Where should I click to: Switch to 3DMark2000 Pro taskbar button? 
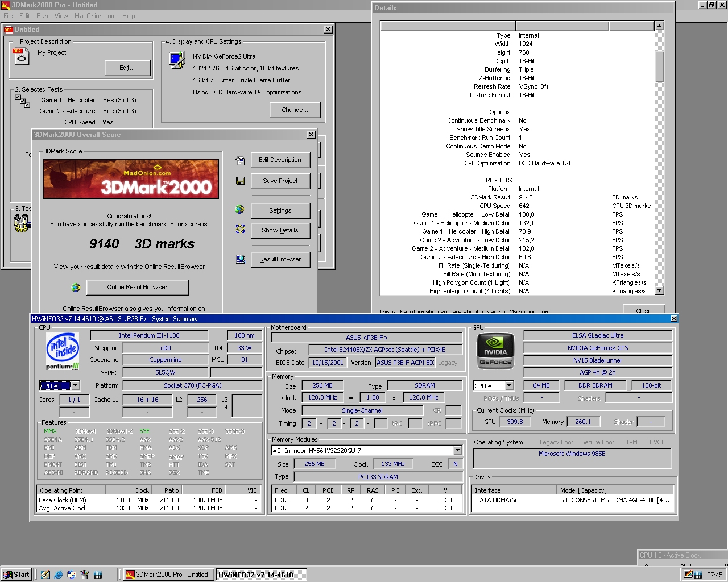(x=168, y=575)
